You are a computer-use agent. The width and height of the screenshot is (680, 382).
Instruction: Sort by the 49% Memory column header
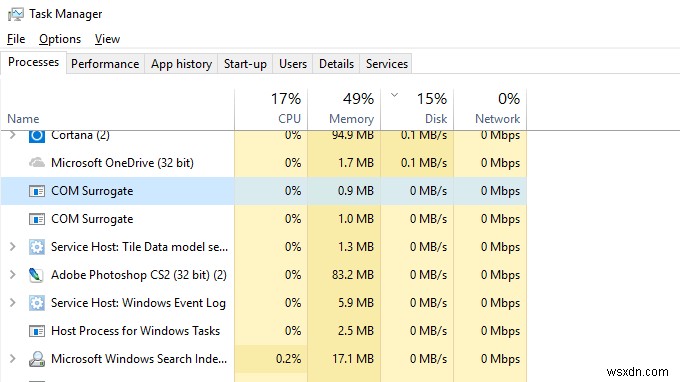coord(344,109)
